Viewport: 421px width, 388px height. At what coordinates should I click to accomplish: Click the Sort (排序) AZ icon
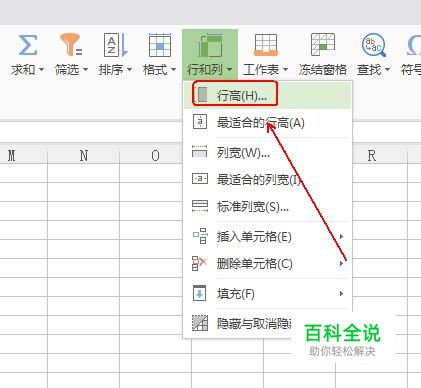pyautogui.click(x=115, y=45)
